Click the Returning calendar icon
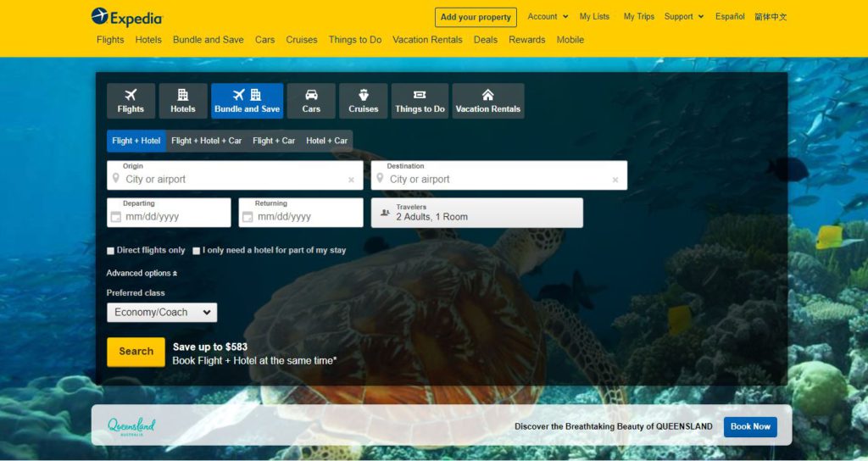 (248, 217)
